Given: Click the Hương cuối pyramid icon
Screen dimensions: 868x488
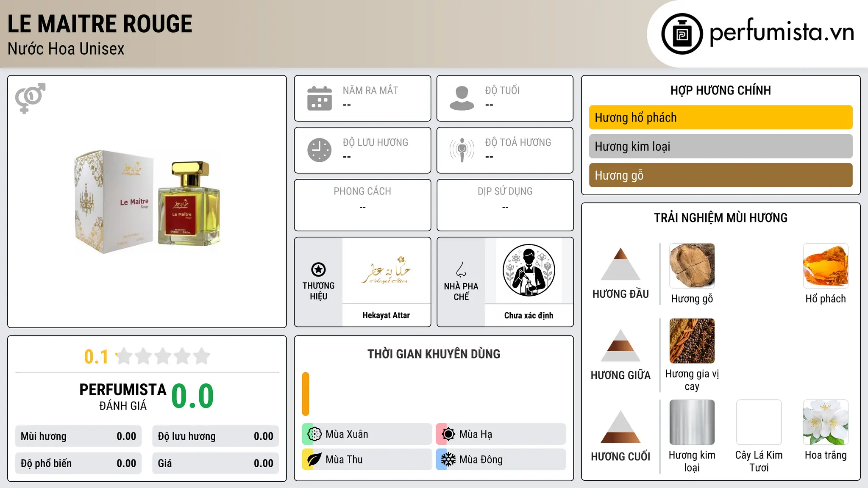Looking at the screenshot, I should click(620, 427).
